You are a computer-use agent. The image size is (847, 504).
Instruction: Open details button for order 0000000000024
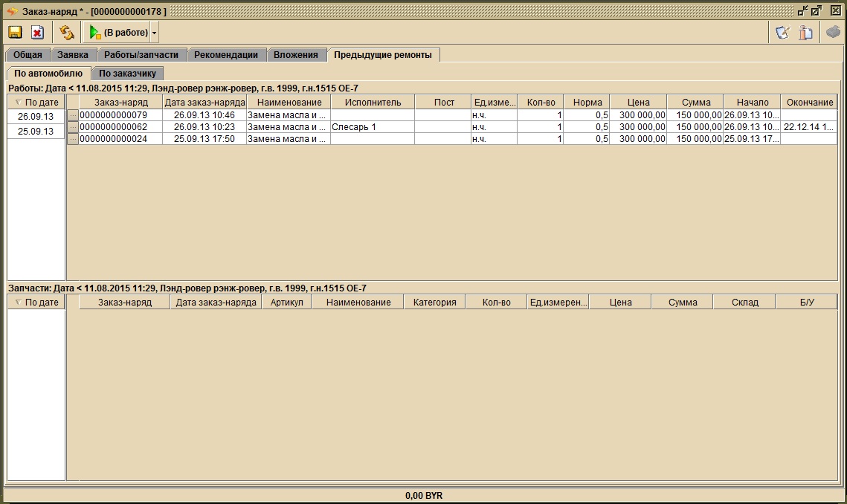coord(73,139)
